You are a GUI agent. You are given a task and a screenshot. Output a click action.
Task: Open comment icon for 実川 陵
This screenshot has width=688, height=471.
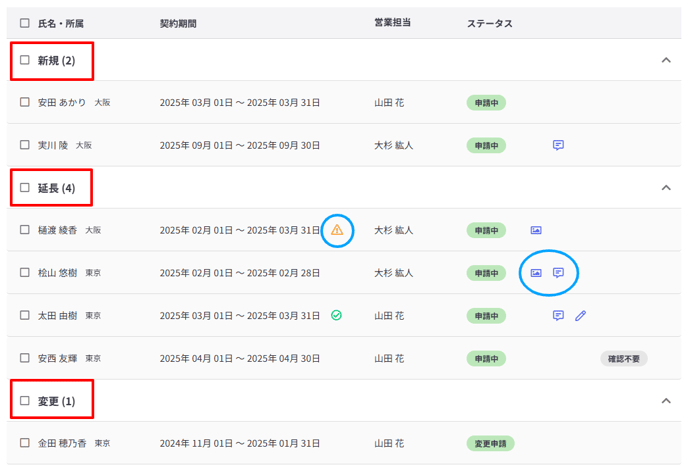click(559, 145)
